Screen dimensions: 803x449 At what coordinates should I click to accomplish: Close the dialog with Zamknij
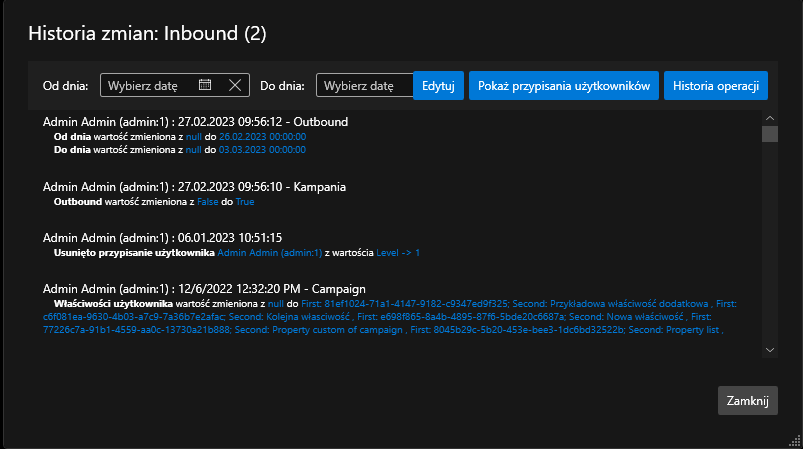point(747,400)
